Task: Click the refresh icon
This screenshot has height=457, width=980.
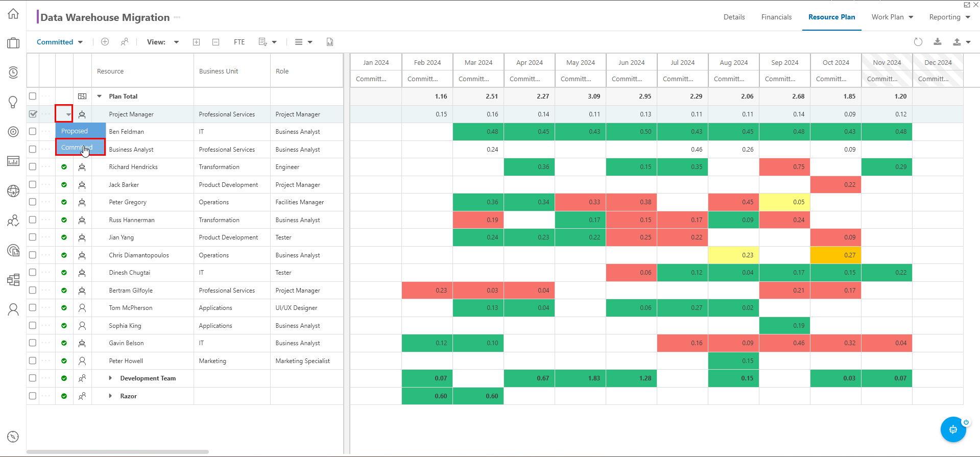Action: (x=918, y=42)
